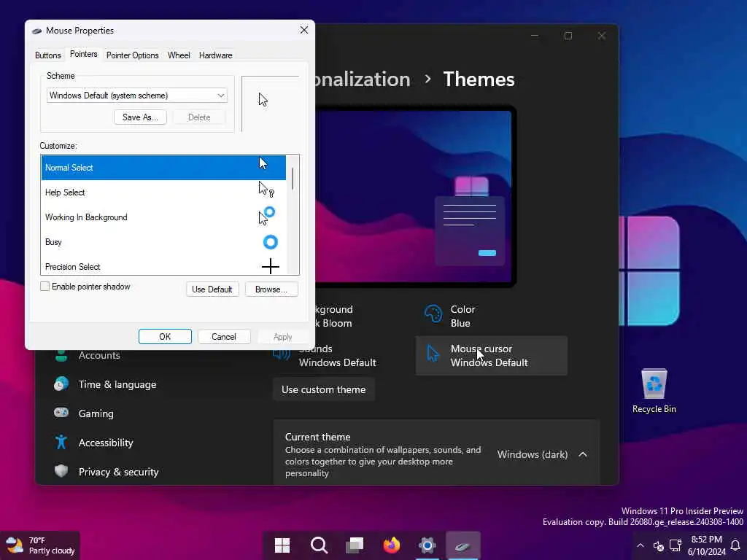747x560 pixels.
Task: Click the Color palette icon
Action: (433, 314)
